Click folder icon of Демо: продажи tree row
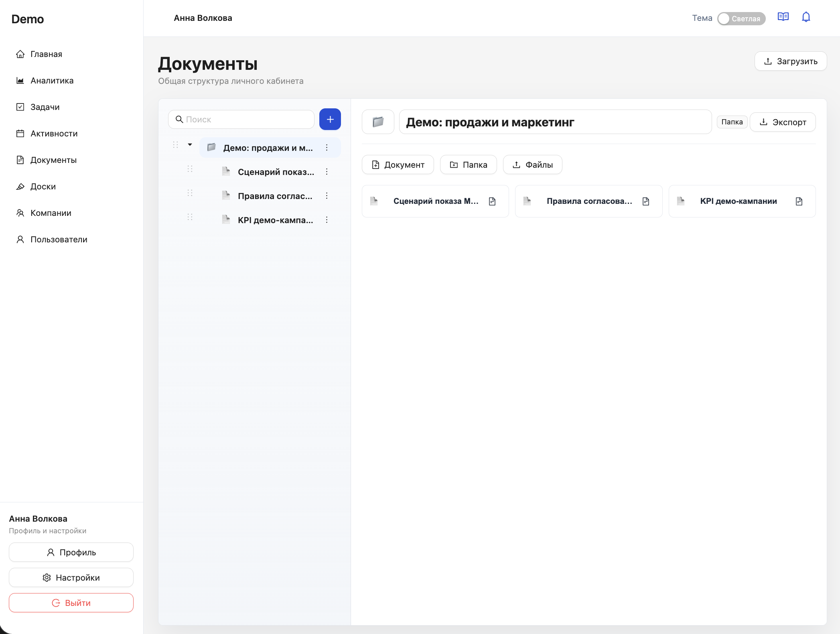The image size is (840, 634). (211, 147)
